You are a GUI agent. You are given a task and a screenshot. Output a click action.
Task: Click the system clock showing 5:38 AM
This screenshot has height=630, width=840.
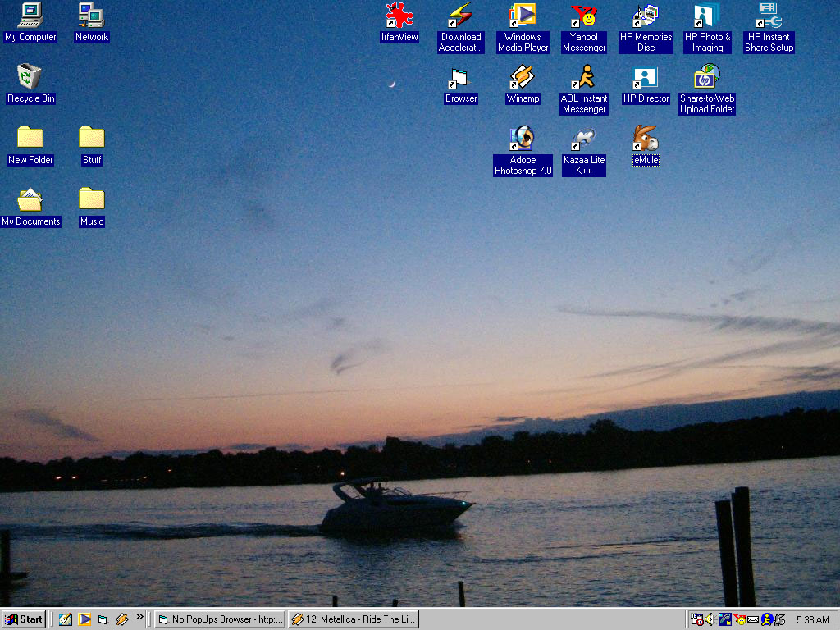point(812,620)
